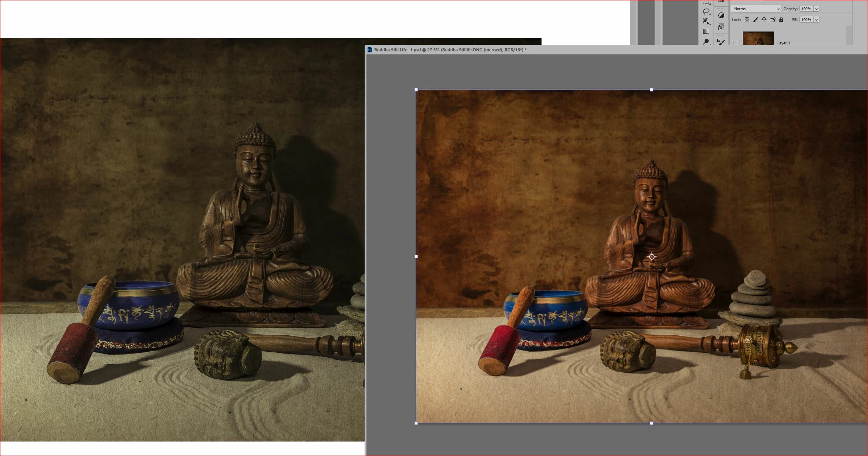Toggle lock position for the layer

(764, 19)
